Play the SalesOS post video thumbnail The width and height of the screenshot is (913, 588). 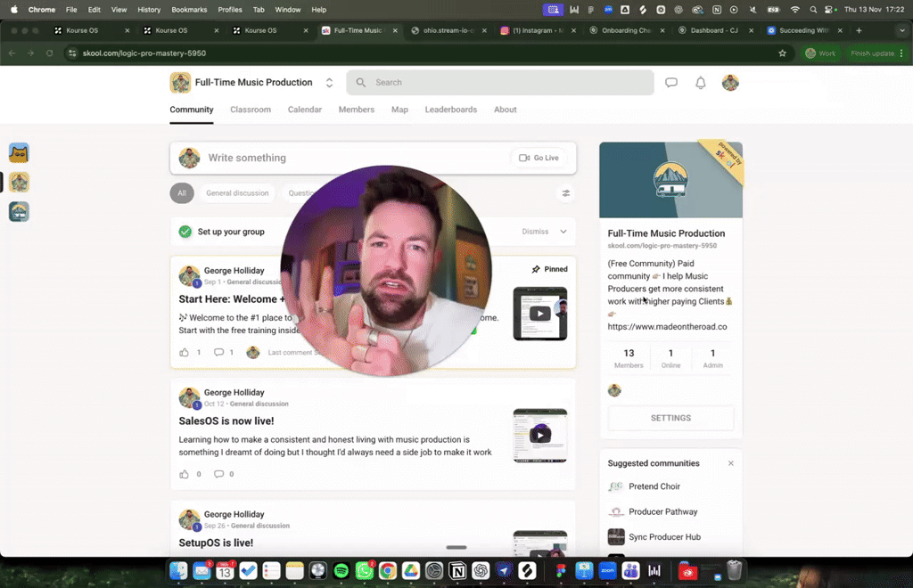tap(539, 435)
